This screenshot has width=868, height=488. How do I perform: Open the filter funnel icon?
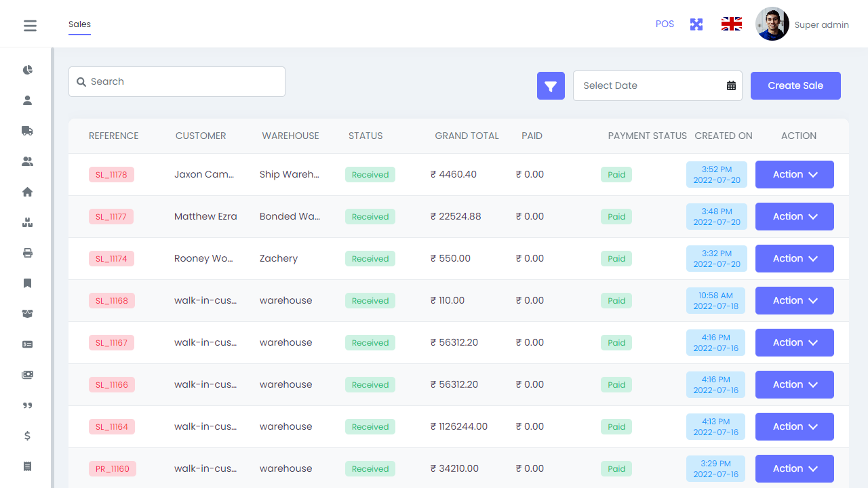tap(551, 85)
